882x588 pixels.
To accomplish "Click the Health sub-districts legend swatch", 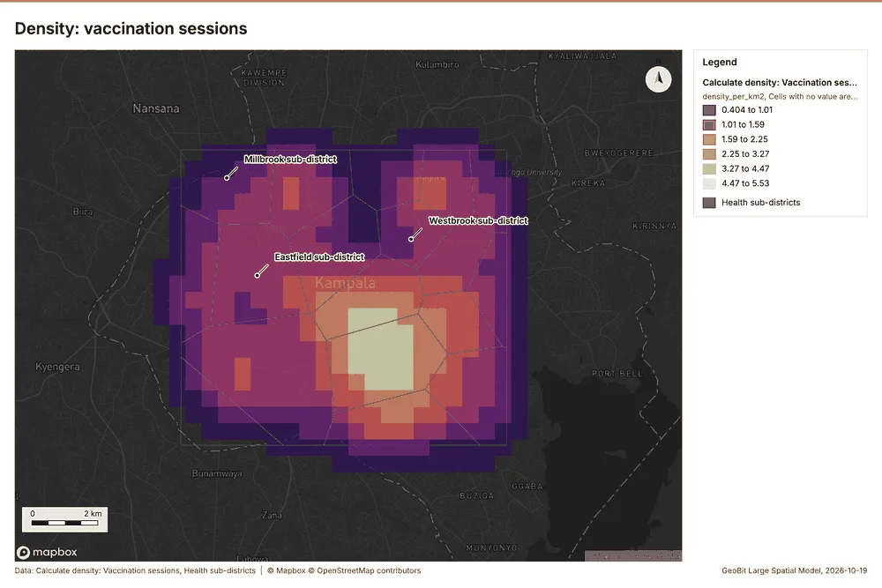I will point(709,203).
